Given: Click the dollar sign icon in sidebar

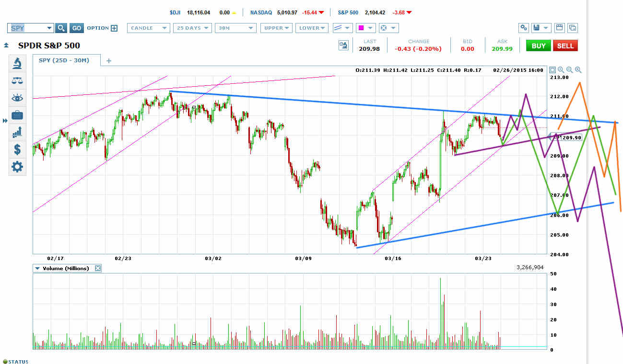Looking at the screenshot, I should click(17, 149).
